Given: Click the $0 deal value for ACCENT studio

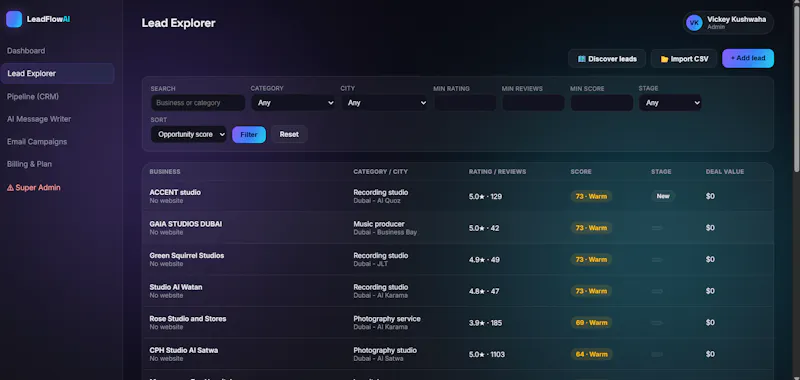Looking at the screenshot, I should 710,196.
